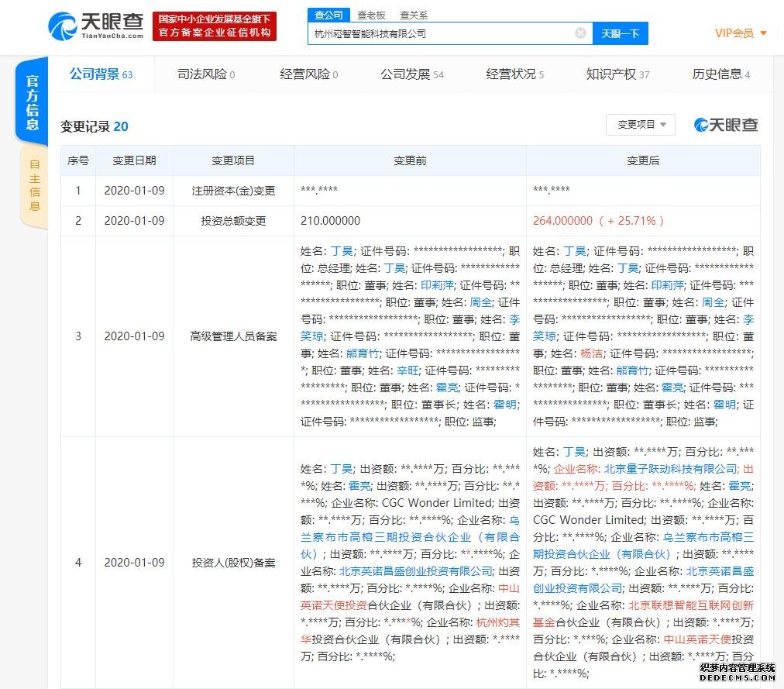Open the 知识产权 tab
Screen dimensions: 784x689
(x=618, y=74)
